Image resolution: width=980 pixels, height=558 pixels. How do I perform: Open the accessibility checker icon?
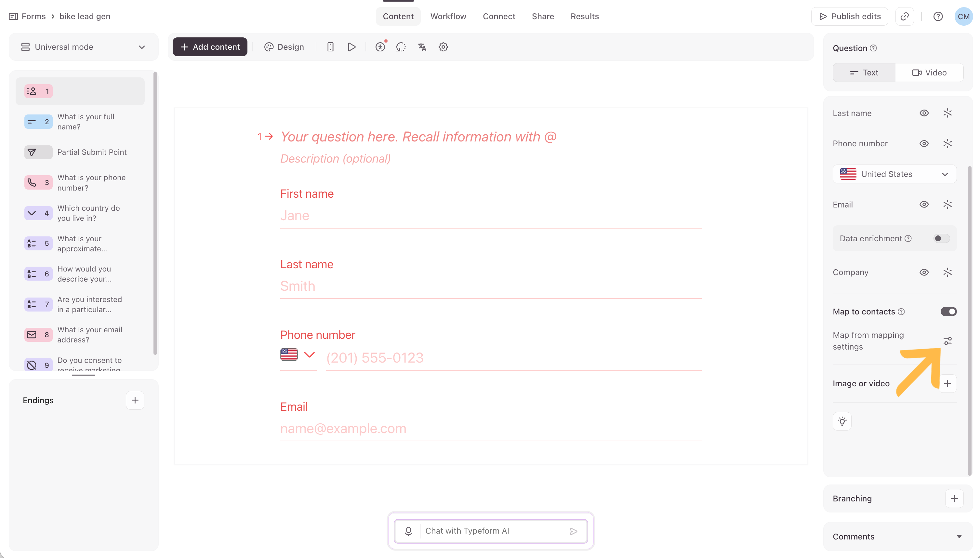pos(380,47)
